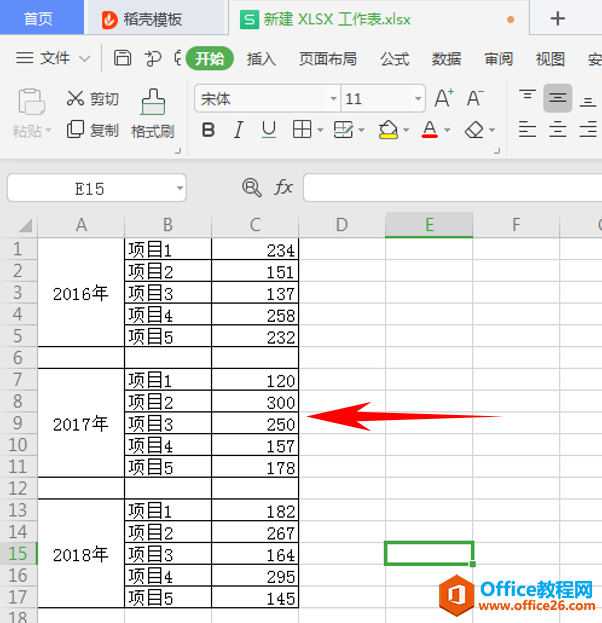The image size is (602, 623).
Task: Click the fx insert function icon
Action: coord(283,187)
